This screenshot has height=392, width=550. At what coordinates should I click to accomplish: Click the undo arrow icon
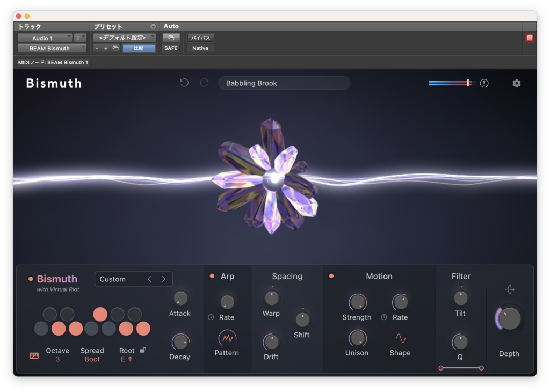[x=184, y=83]
